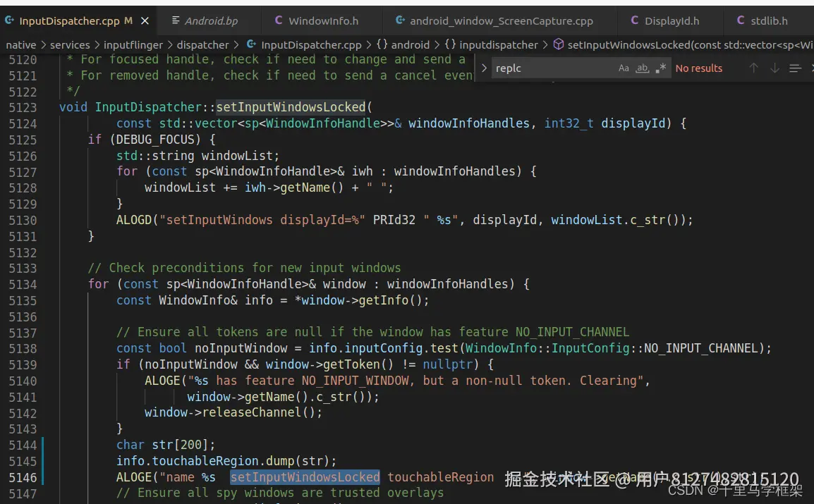Click line number 5134 in the gutter
The height and width of the screenshot is (504, 814).
tap(23, 285)
